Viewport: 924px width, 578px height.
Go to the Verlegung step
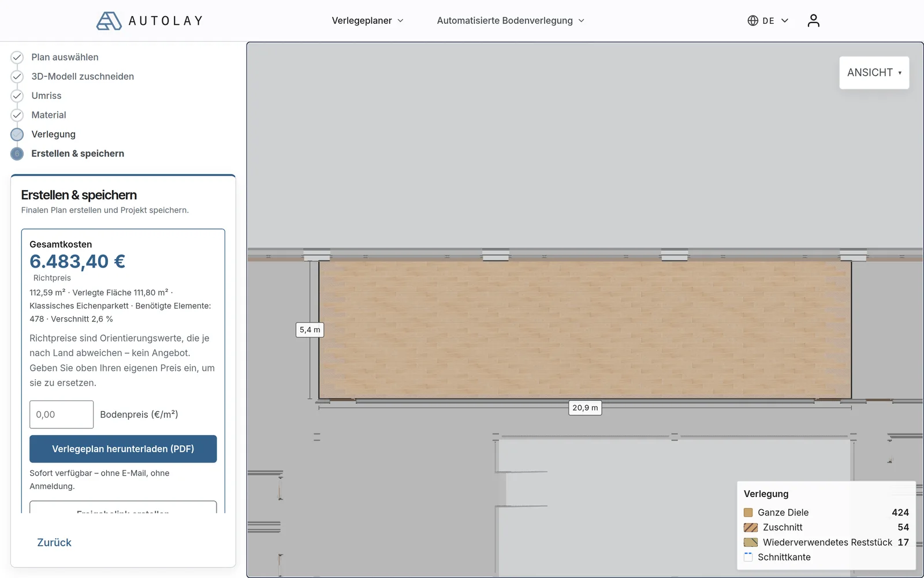53,134
